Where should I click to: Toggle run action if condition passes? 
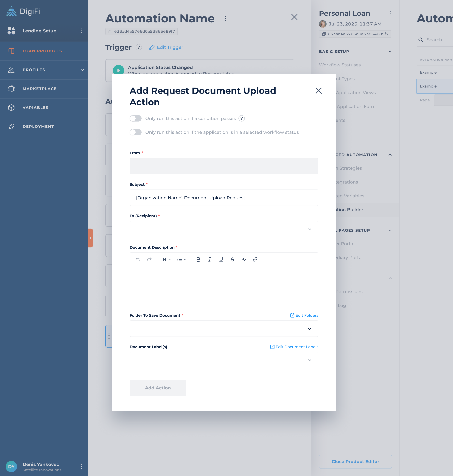[x=135, y=118]
